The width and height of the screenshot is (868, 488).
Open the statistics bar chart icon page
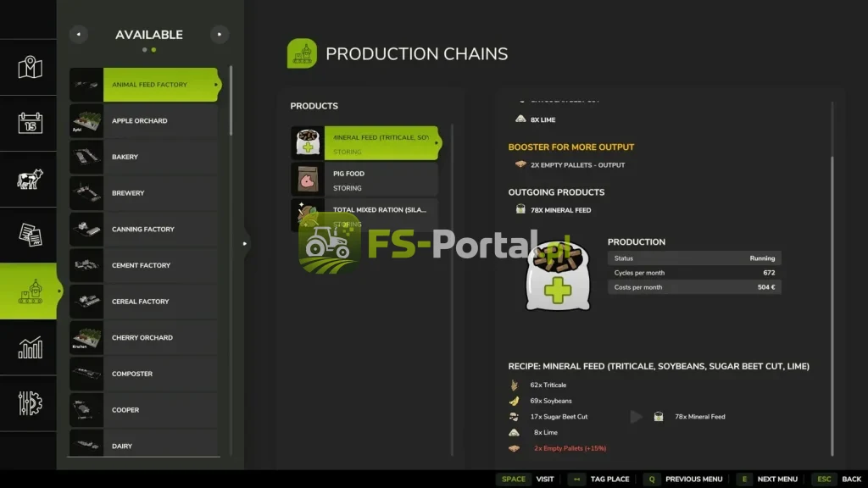point(30,347)
